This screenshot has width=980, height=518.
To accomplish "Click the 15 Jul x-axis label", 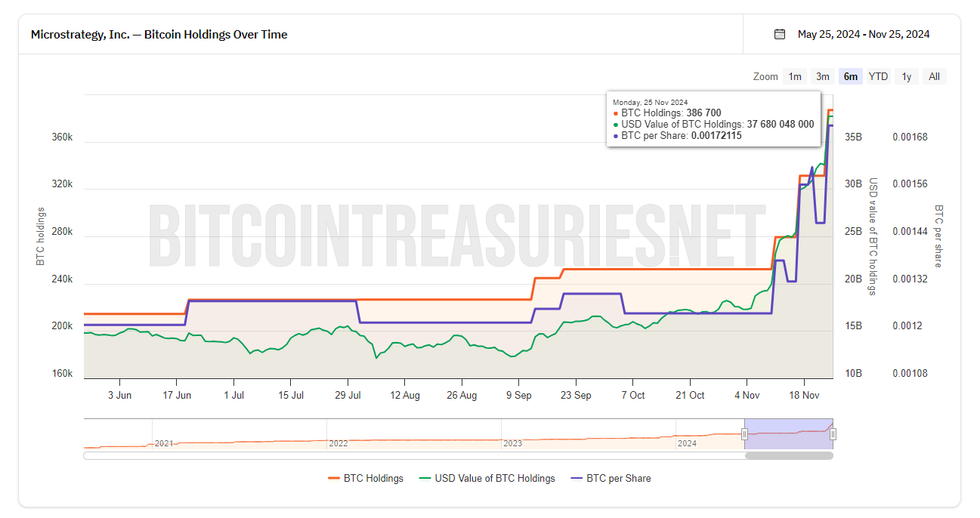I will tap(291, 395).
